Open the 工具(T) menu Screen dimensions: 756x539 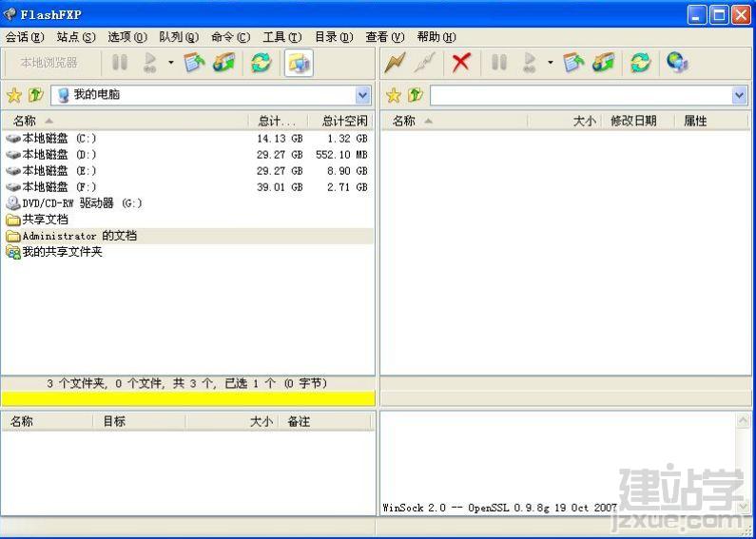click(282, 37)
